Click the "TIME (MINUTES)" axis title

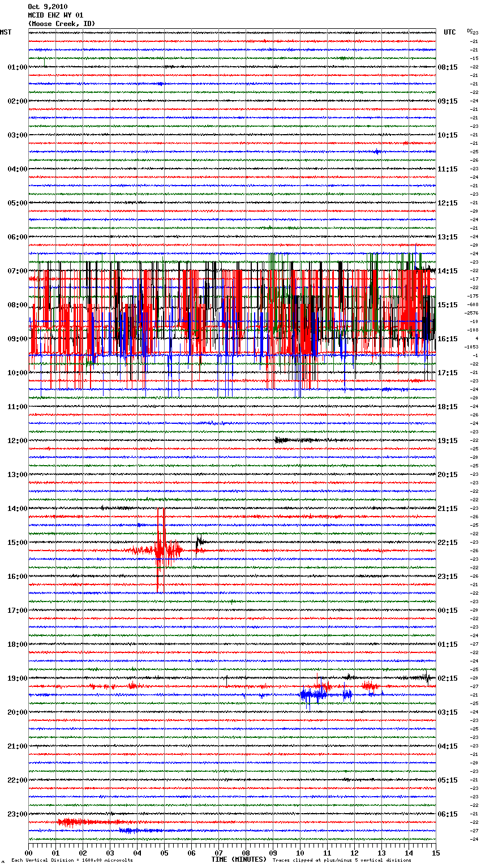[x=239, y=860]
